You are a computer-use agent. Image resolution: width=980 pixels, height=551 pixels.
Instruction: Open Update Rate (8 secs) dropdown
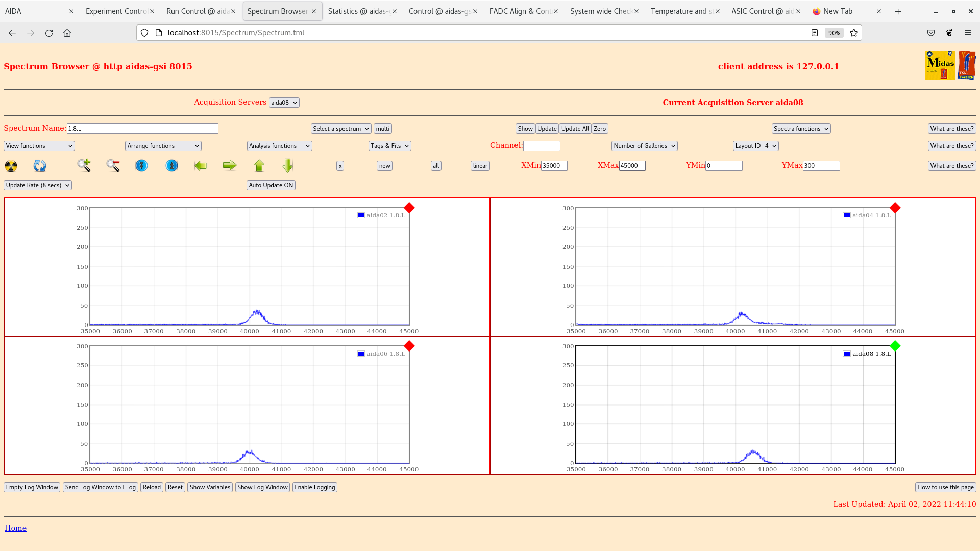point(38,185)
